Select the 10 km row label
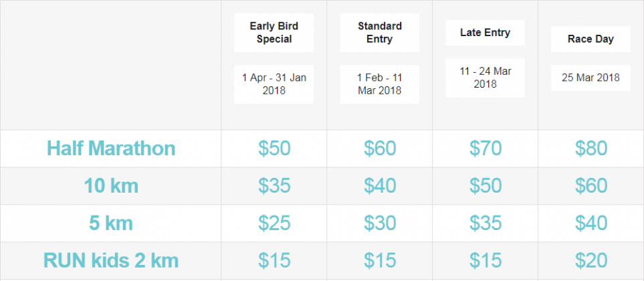 point(111,185)
